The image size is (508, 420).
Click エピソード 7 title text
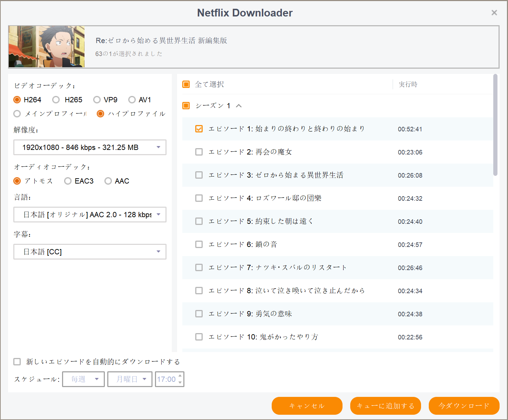point(278,268)
